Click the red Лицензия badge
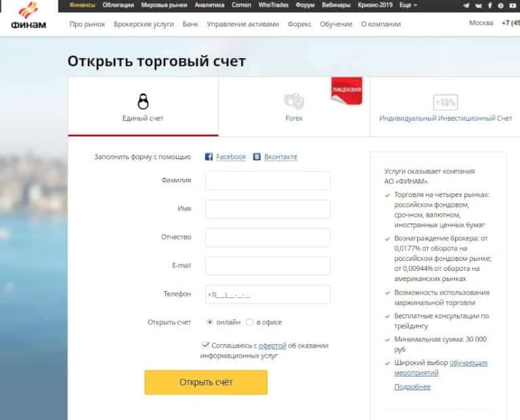The image size is (520, 420). pyautogui.click(x=347, y=91)
